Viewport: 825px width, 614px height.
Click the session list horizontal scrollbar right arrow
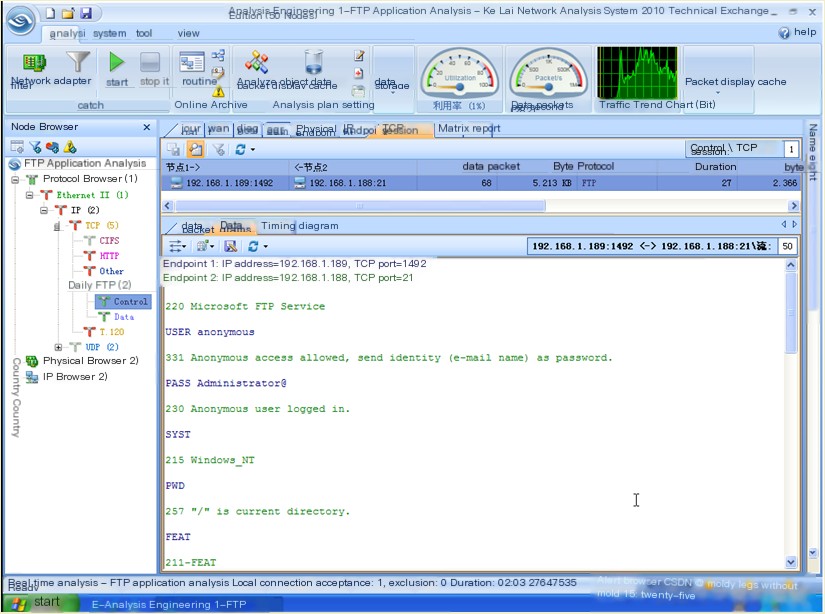point(793,206)
